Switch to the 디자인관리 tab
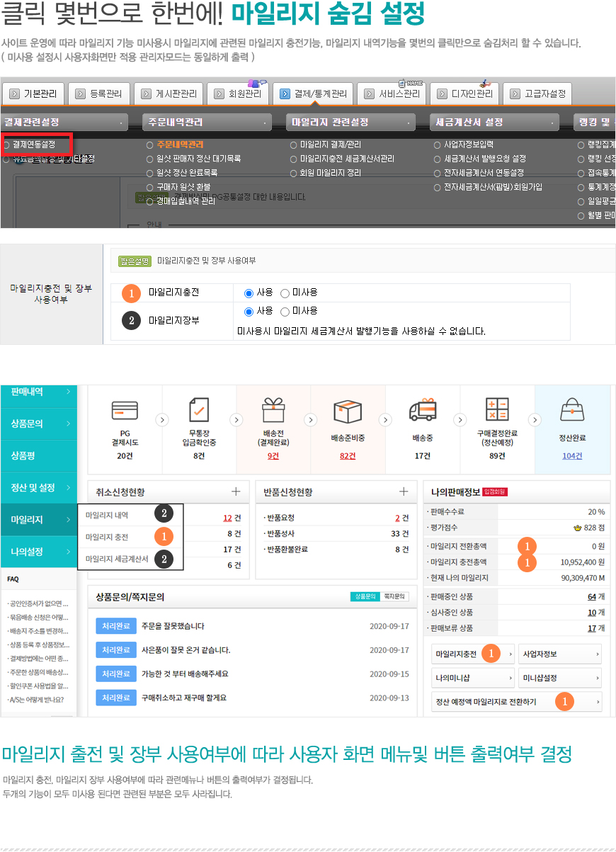This screenshot has width=616, height=852. pyautogui.click(x=464, y=93)
